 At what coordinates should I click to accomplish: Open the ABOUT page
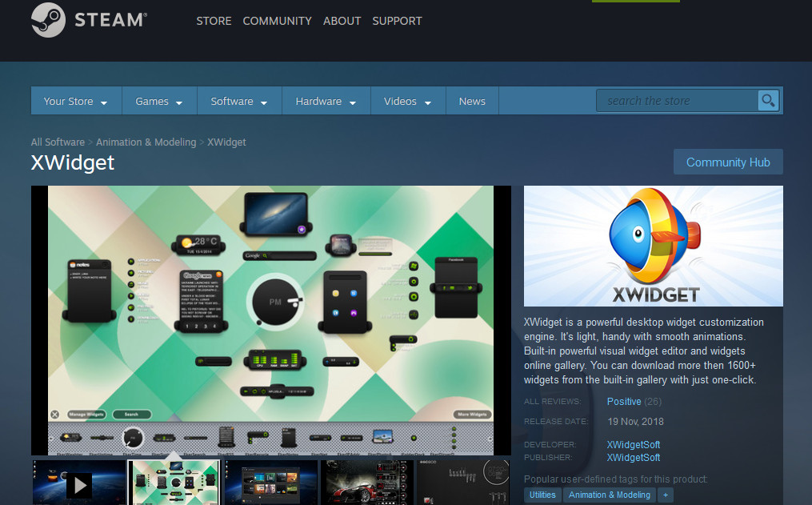point(342,22)
